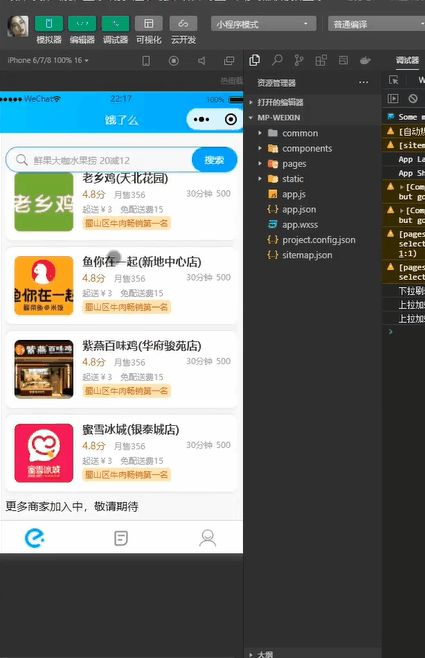Toggle the simulator sound speaker icon
The height and width of the screenshot is (658, 425).
[x=202, y=61]
